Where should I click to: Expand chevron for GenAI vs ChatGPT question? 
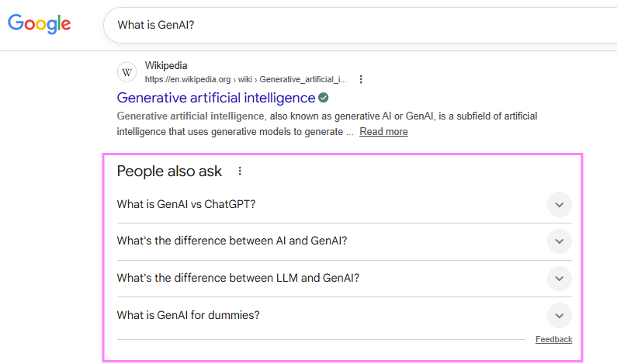coord(559,205)
